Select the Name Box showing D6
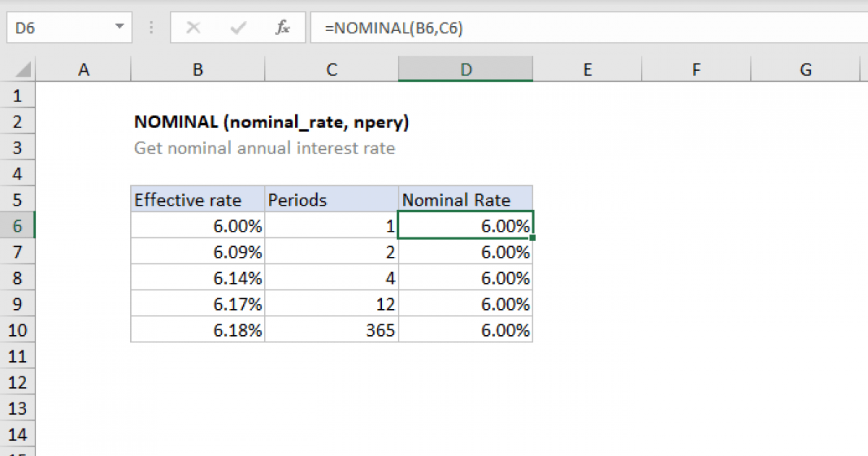Screen dimensions: 868x456 pyautogui.click(x=58, y=28)
